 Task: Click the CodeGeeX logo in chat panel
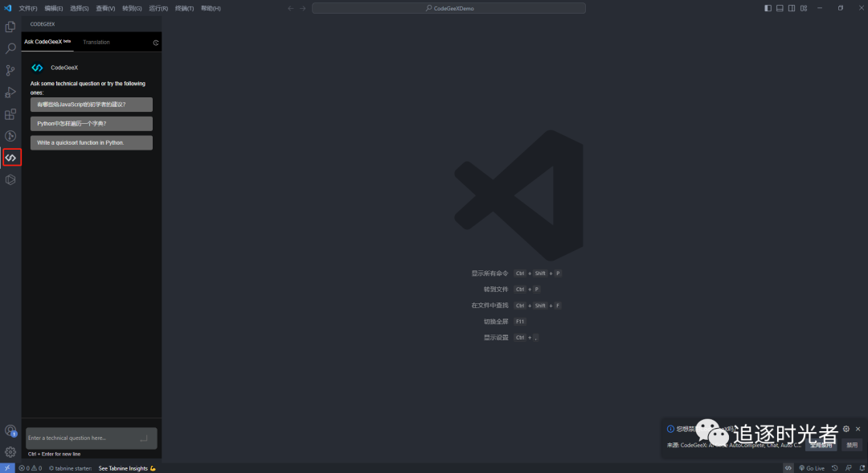[x=37, y=68]
